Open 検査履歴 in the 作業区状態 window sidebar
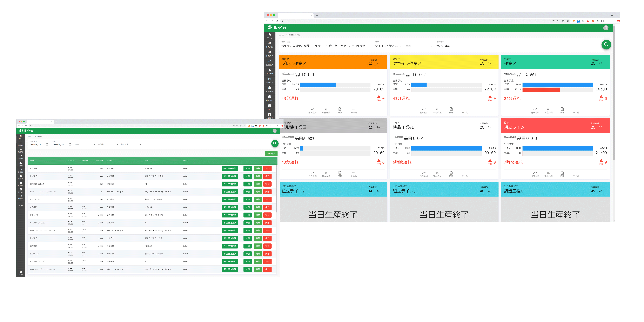The width and height of the screenshot is (644, 322). coord(269,98)
